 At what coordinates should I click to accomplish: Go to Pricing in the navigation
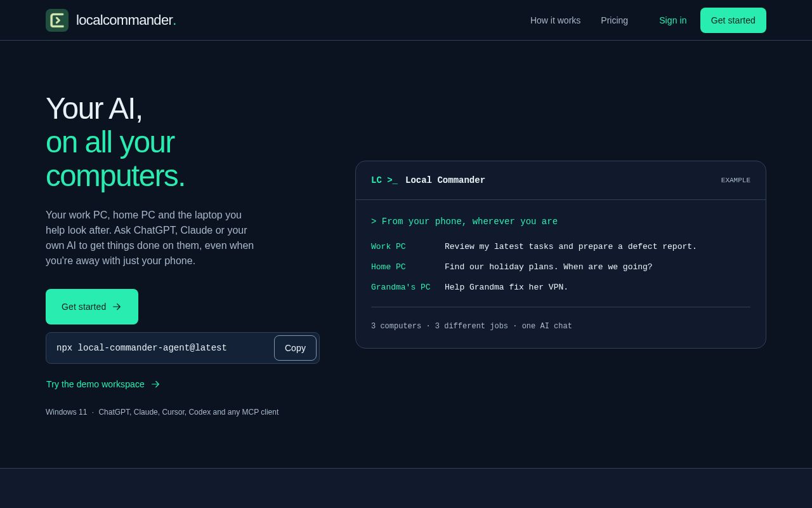614,20
